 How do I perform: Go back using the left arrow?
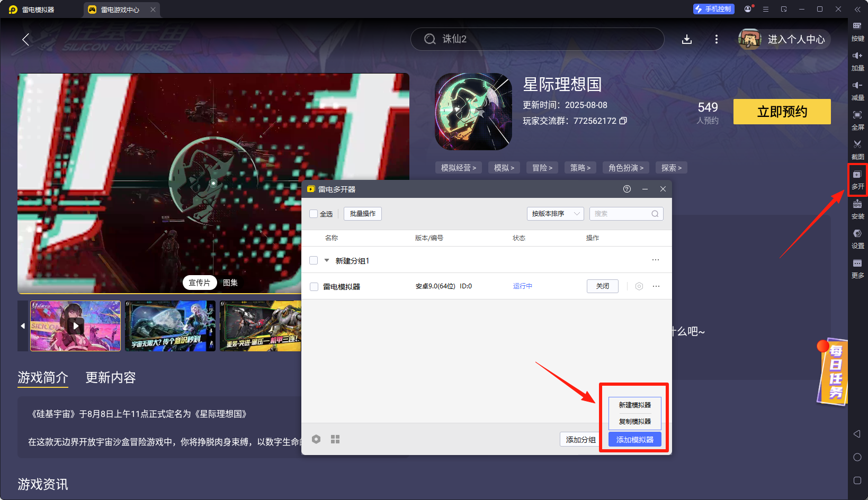click(x=25, y=39)
